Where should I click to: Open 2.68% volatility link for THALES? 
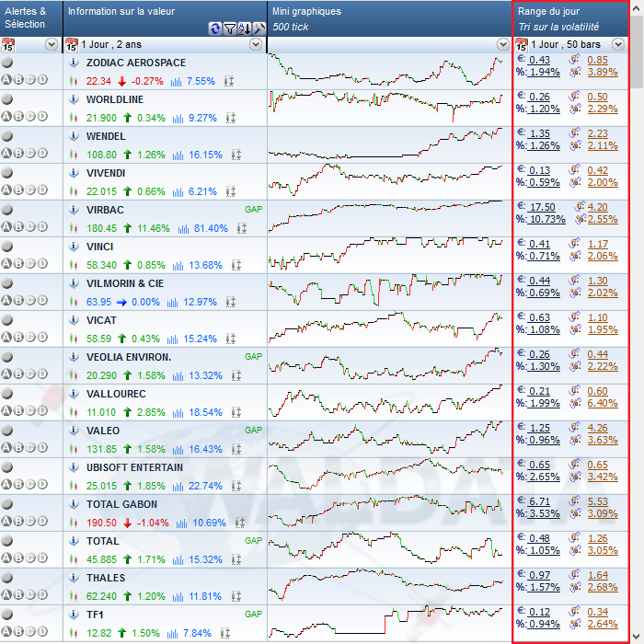(603, 587)
